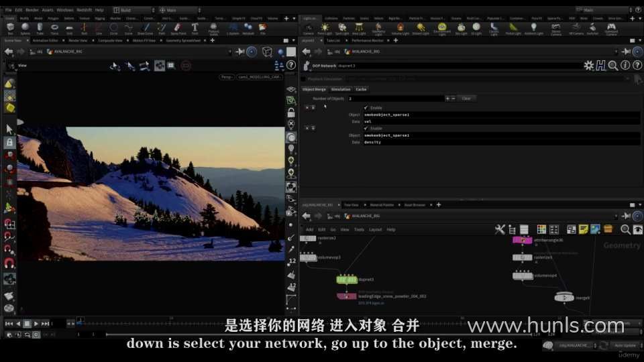Add sticky note in network editor
The width and height of the screenshot is (644, 362).
[x=583, y=229]
